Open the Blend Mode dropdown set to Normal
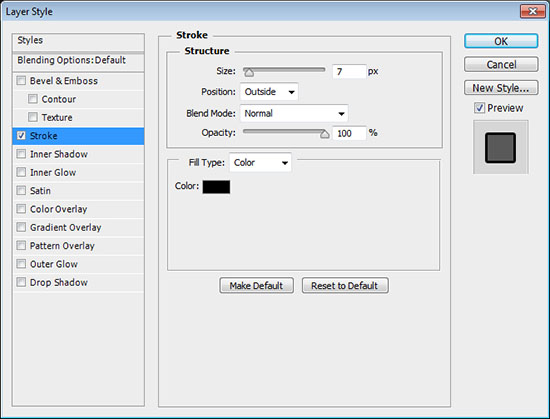This screenshot has height=419, width=550. pos(294,113)
